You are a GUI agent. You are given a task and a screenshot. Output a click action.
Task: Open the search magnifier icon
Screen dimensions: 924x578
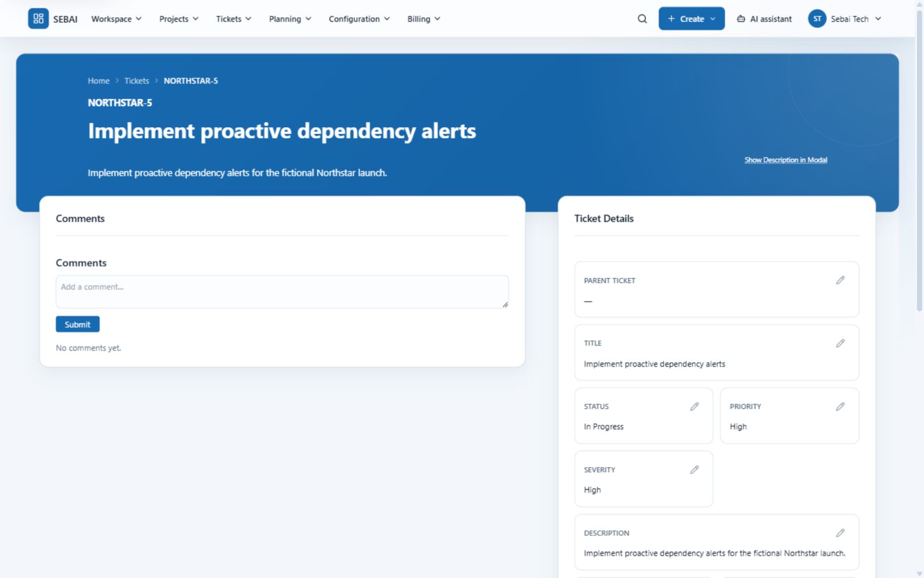(x=642, y=19)
